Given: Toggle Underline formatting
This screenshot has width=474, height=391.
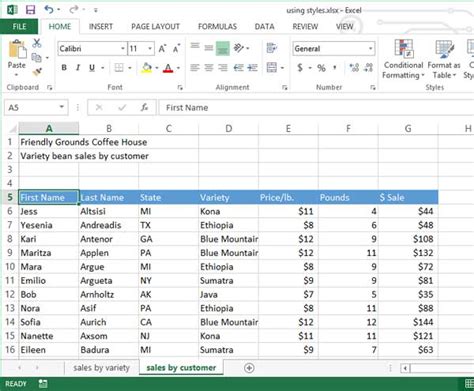Looking at the screenshot, I should point(92,68).
